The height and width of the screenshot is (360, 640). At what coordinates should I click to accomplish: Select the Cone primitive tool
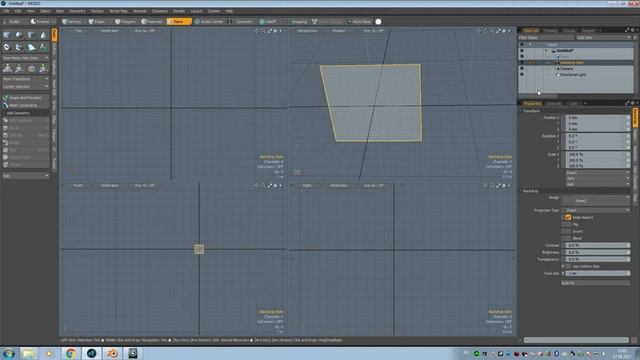(x=43, y=36)
